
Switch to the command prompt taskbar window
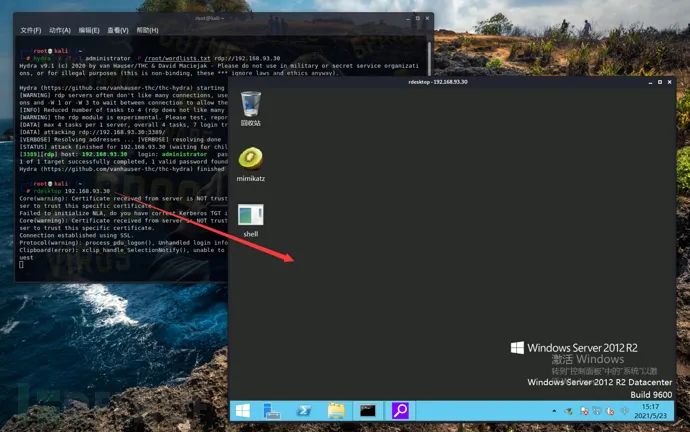pyautogui.click(x=368, y=411)
